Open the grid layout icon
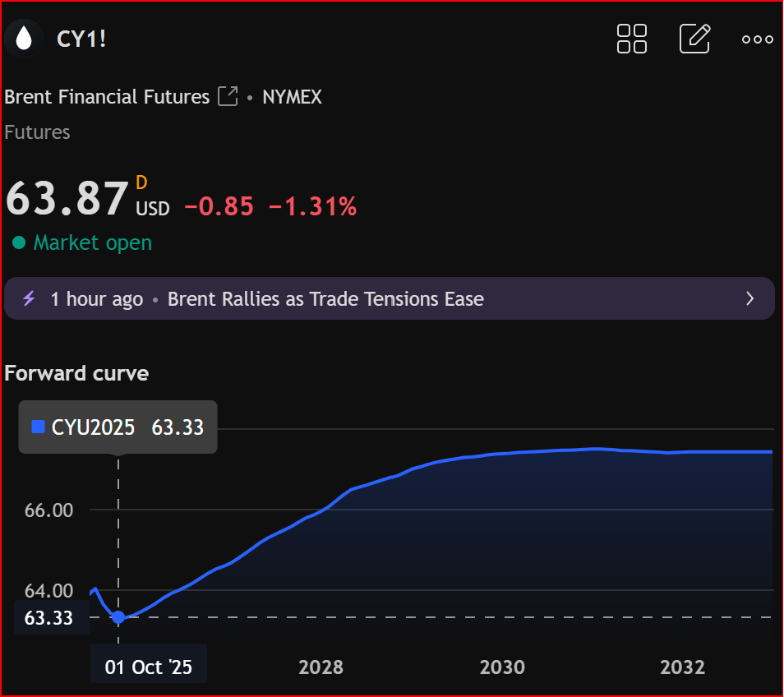 click(x=631, y=39)
